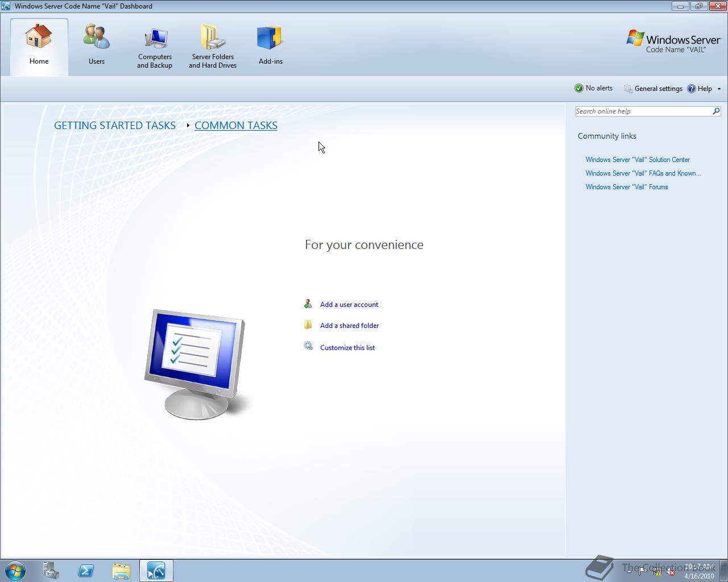Open the Windows Start menu

[x=15, y=571]
